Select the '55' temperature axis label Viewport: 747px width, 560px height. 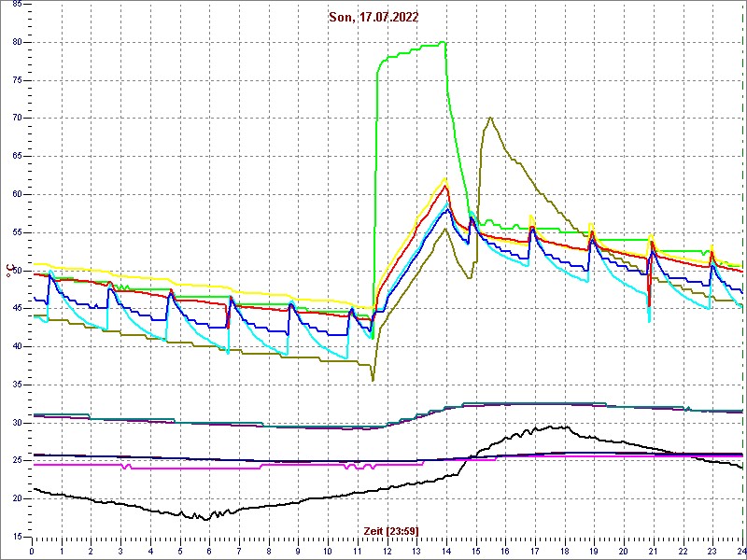[x=16, y=232]
